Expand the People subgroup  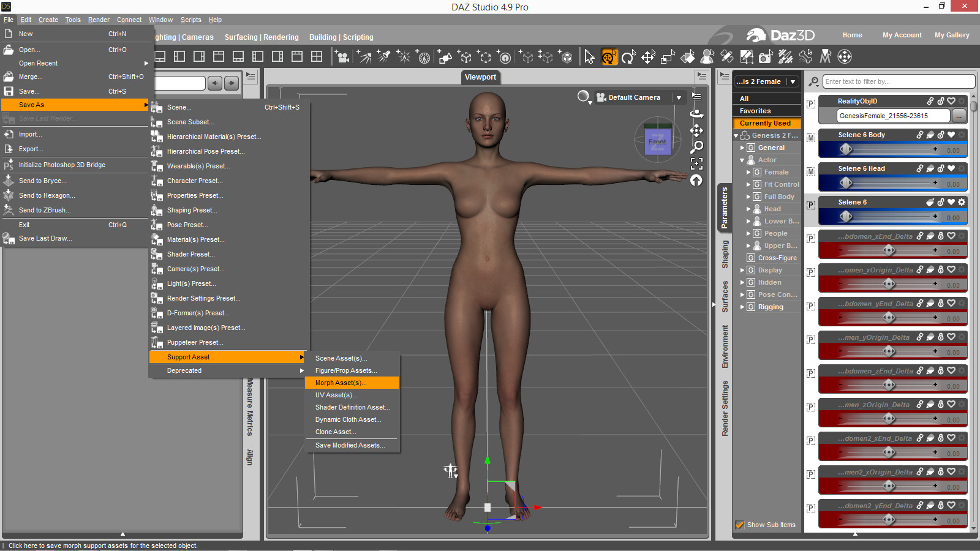[x=748, y=233]
